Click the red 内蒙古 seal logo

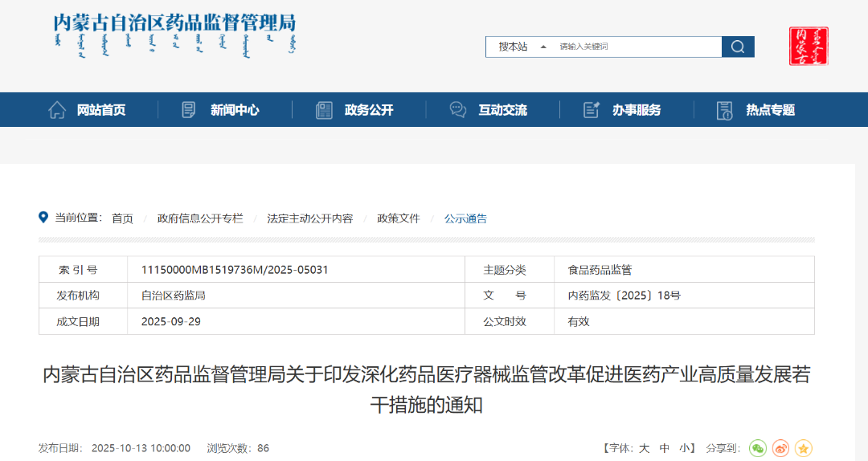(x=809, y=46)
